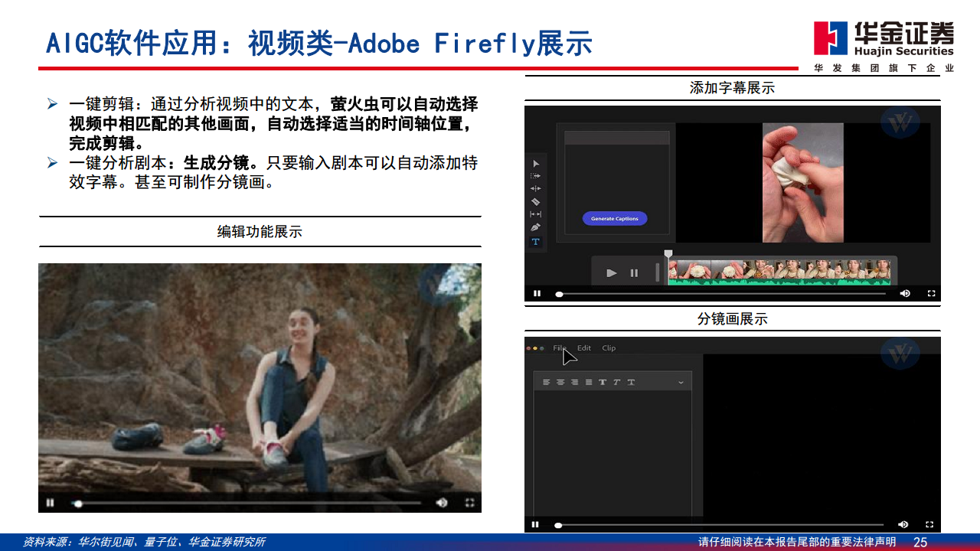The height and width of the screenshot is (551, 980).
Task: Click the align left text icon
Action: (547, 382)
